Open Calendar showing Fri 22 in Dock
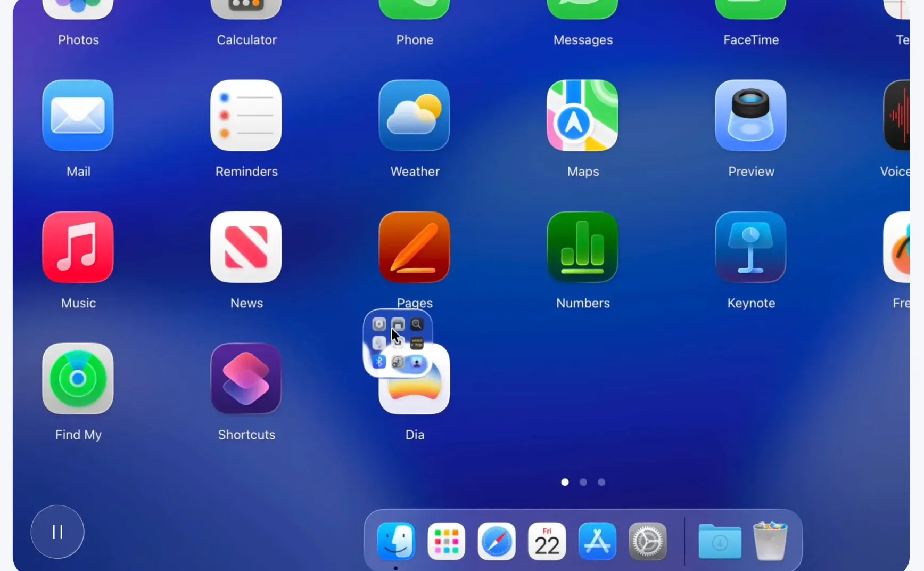Screen dimensions: 924x571 (547, 541)
